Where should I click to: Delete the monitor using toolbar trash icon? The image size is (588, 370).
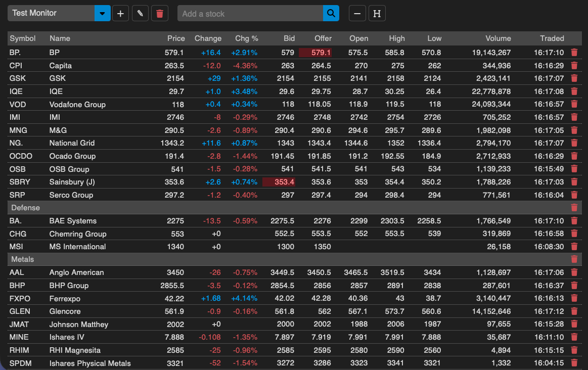point(160,14)
